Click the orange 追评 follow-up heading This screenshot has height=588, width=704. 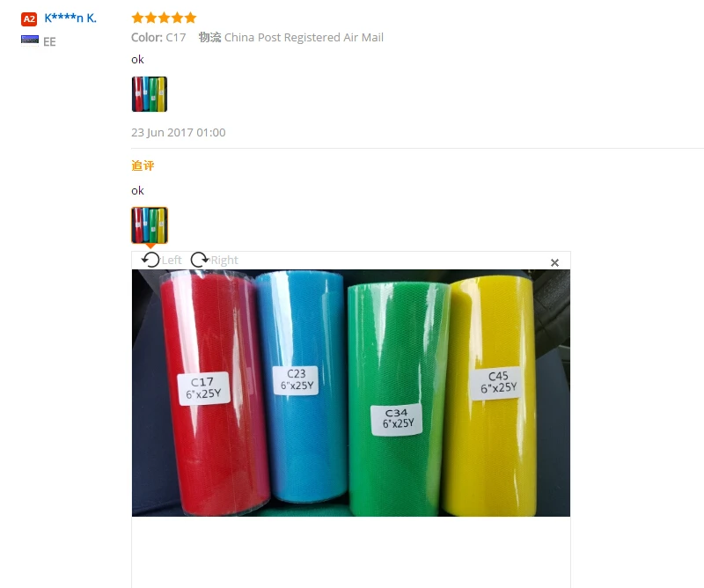pos(143,165)
